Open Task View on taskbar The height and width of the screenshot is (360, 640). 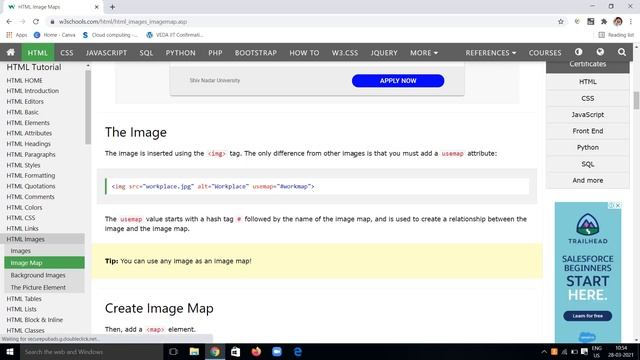pyautogui.click(x=173, y=352)
